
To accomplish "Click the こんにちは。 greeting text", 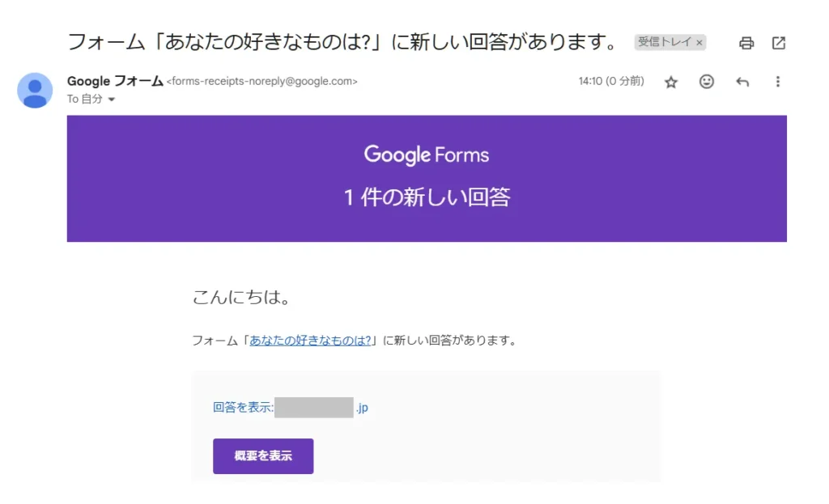I will 241,298.
